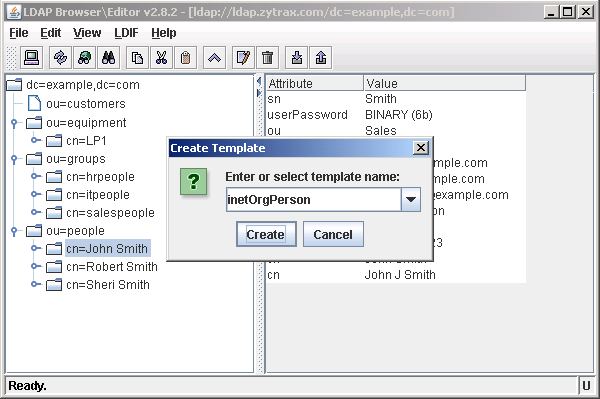Open the LDIF menu
The width and height of the screenshot is (600, 399).
click(x=126, y=33)
